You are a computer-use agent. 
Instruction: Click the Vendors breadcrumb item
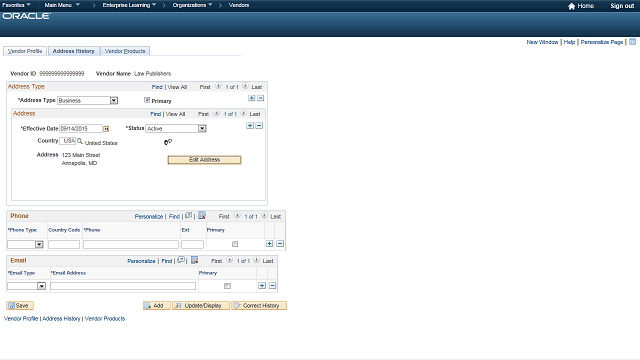[239, 5]
